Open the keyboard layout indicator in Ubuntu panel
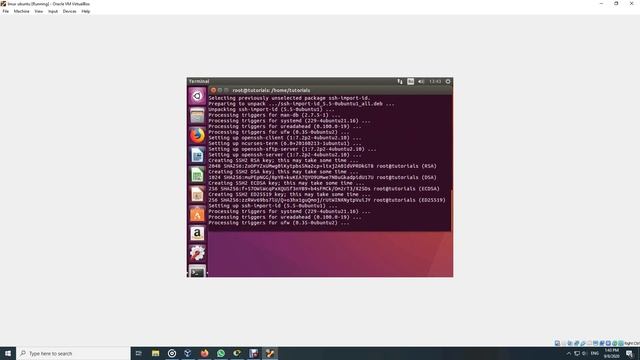Viewport: 640px width, 360px height. click(410, 82)
